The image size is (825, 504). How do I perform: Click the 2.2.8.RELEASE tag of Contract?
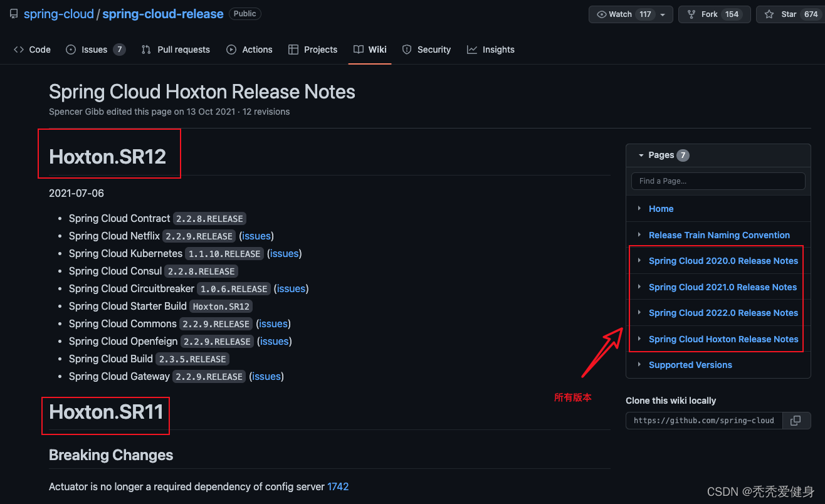coord(210,219)
